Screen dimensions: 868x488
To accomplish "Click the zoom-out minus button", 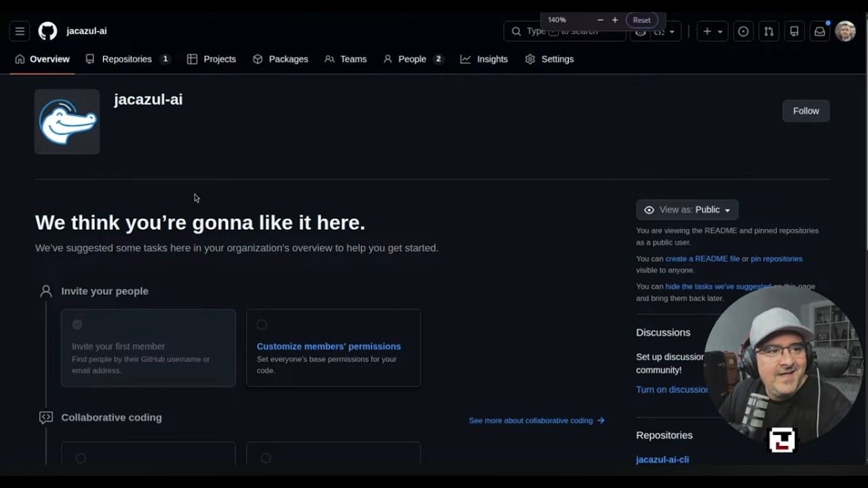I will (x=600, y=20).
